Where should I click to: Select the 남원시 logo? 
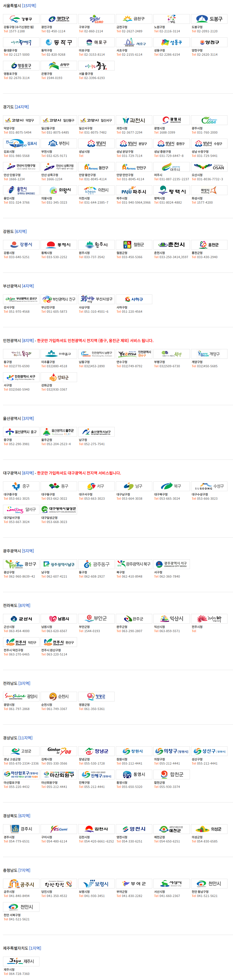(x=59, y=619)
